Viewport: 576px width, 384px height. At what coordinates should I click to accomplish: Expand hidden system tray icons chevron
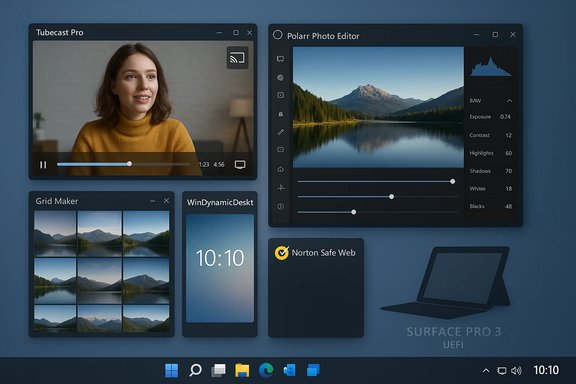coord(486,370)
